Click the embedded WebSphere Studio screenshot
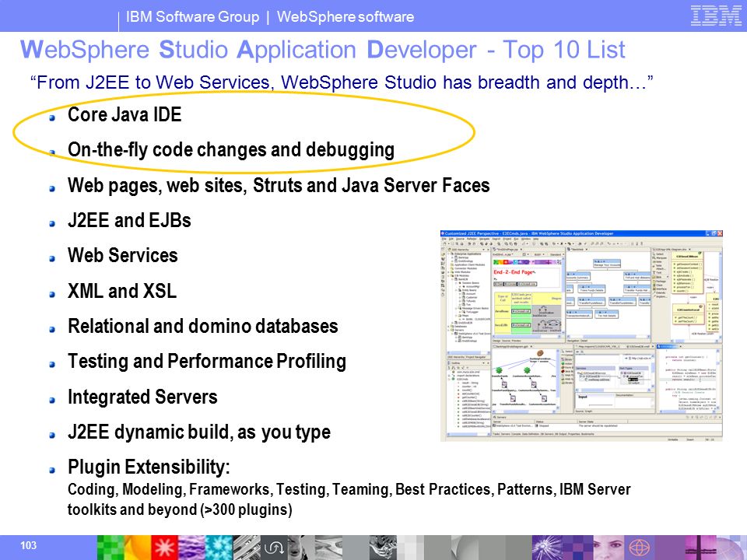The width and height of the screenshot is (747, 560). [x=582, y=336]
